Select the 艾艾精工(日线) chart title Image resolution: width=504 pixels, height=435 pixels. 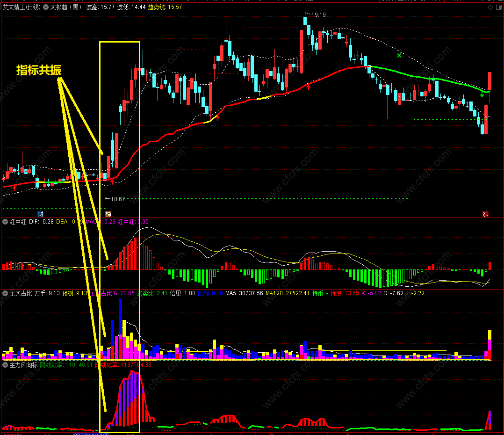click(22, 7)
